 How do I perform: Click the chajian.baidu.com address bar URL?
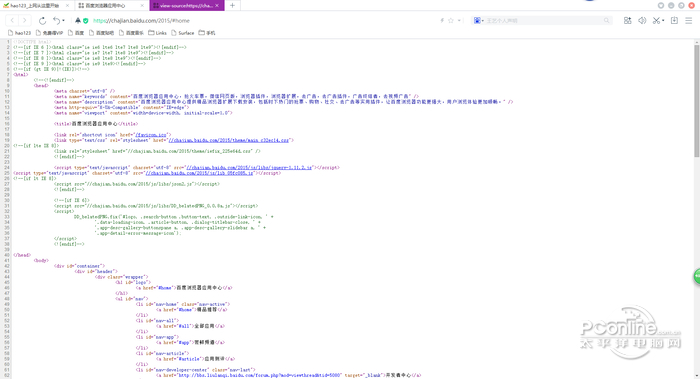[142, 21]
